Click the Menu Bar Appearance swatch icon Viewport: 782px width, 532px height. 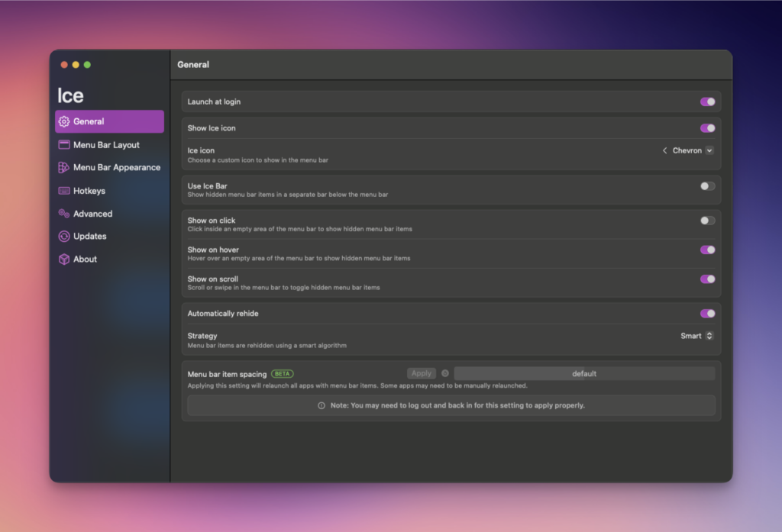(x=64, y=167)
